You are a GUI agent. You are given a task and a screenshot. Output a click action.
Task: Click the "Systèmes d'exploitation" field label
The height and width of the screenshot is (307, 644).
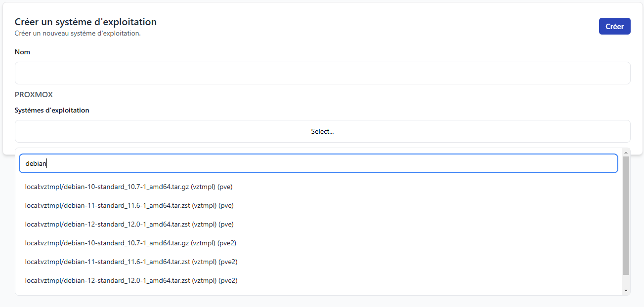coord(52,110)
